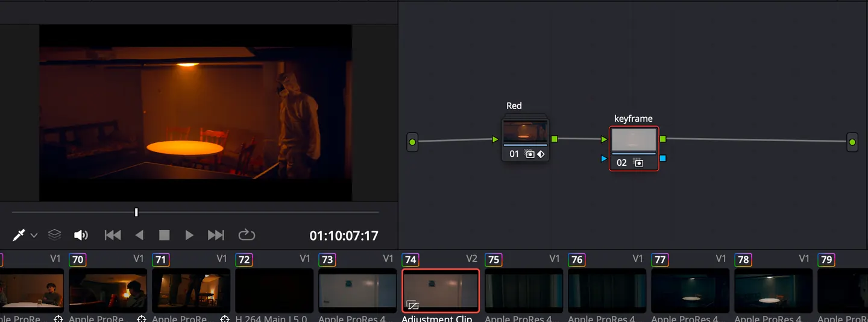Click the crosshair tracking icon right of clip 71's label
Viewport: 868px width, 322px height.
(225, 319)
